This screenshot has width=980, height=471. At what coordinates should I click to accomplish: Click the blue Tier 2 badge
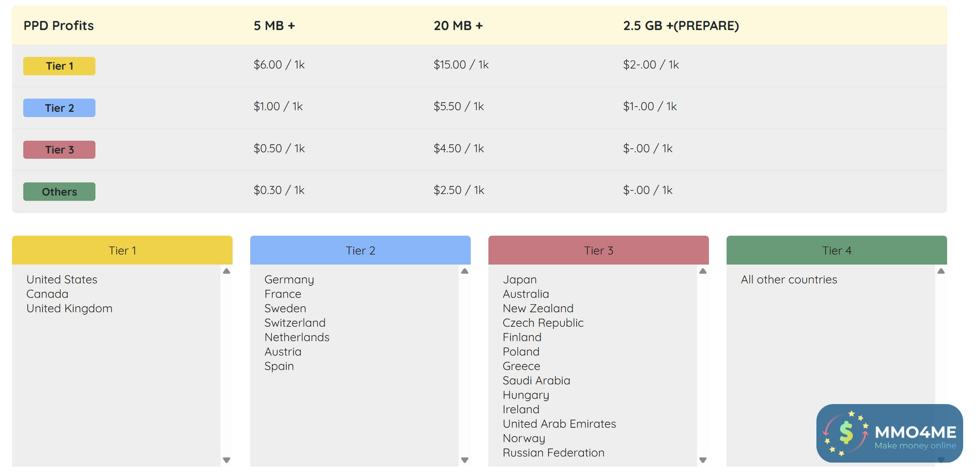[x=59, y=108]
